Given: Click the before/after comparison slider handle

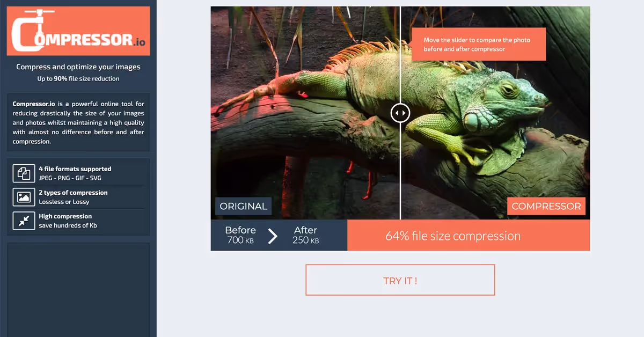Looking at the screenshot, I should (x=400, y=113).
